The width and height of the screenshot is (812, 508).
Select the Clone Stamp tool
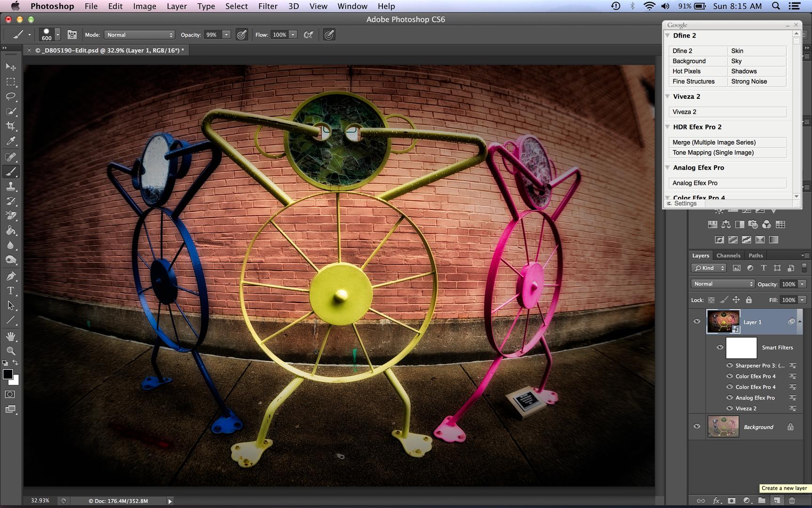click(x=10, y=186)
